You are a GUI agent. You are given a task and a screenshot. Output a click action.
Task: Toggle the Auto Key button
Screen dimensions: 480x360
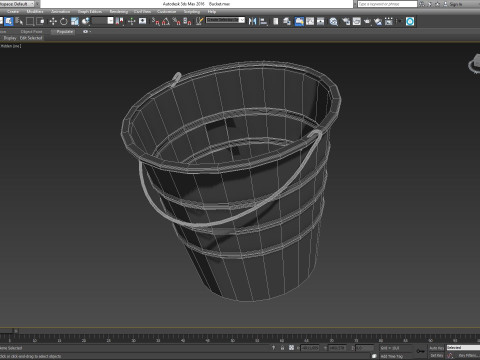tap(436, 348)
